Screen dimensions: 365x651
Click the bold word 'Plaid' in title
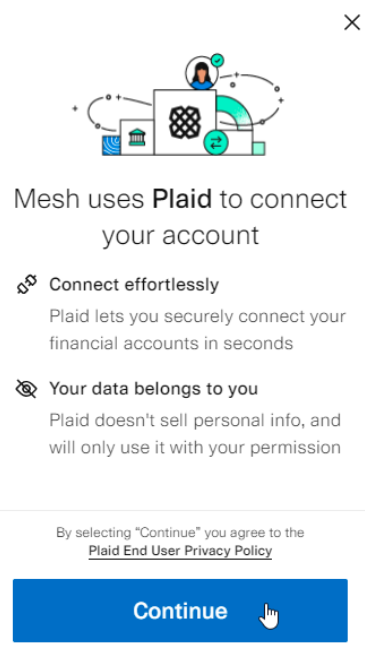[182, 199]
